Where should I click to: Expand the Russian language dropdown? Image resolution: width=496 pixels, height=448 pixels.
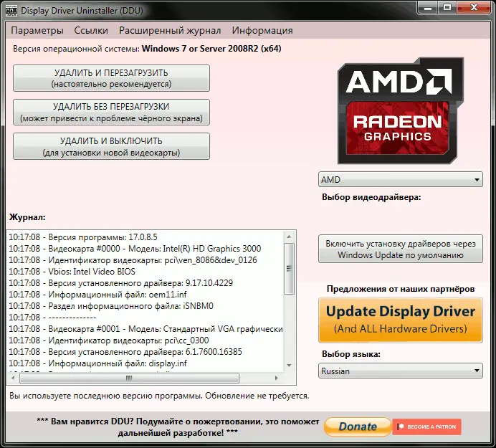tap(401, 371)
